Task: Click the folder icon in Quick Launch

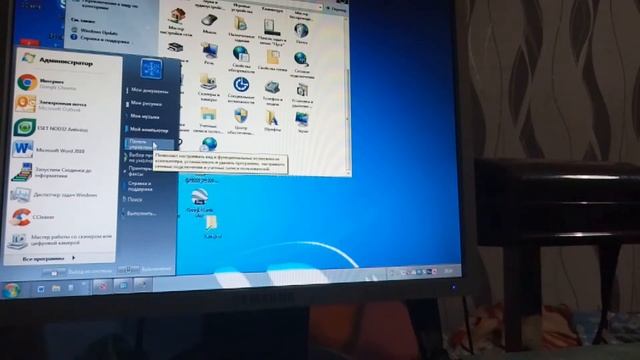Action: click(56, 288)
